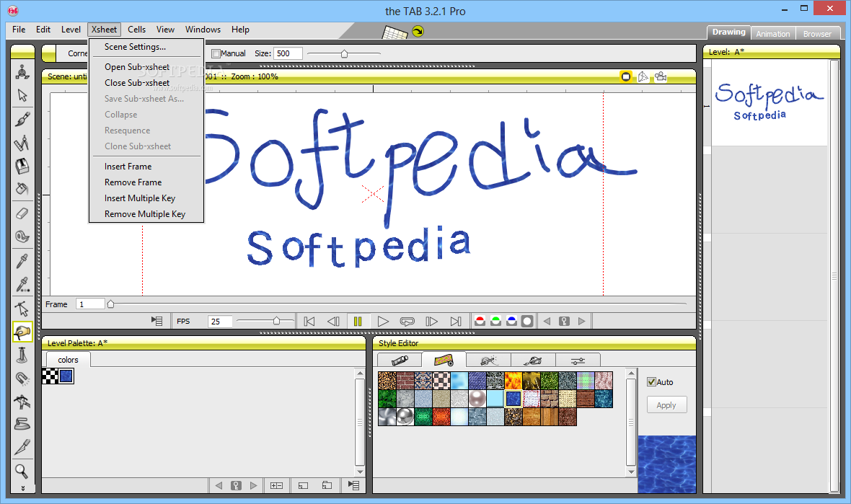This screenshot has width=851, height=504.
Task: Select the Style Picker eyedropper tool
Action: tap(22, 261)
